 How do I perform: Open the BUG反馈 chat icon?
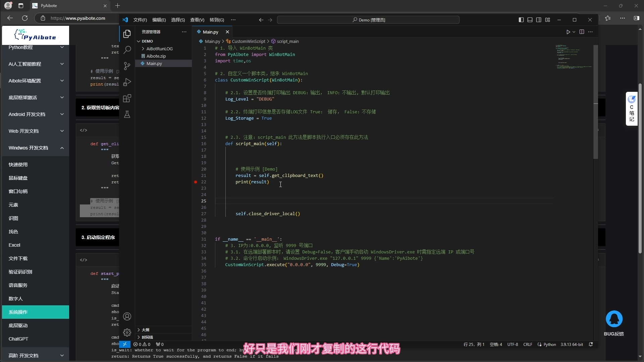614,319
